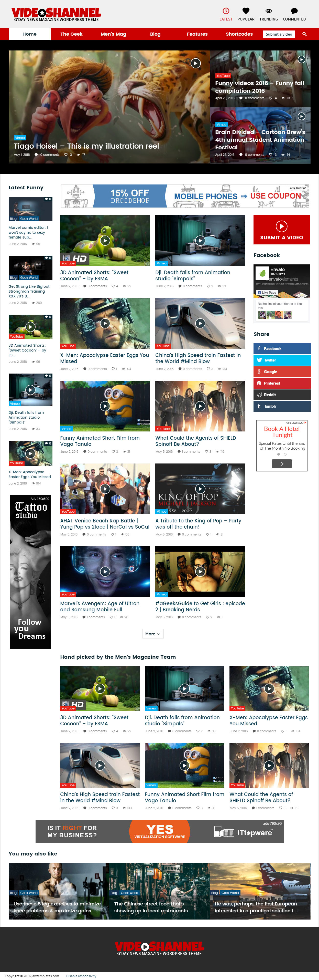Viewport: 319px width, 980px height.
Task: Open Droidshop 15% OFF banner ad
Action: click(x=185, y=196)
